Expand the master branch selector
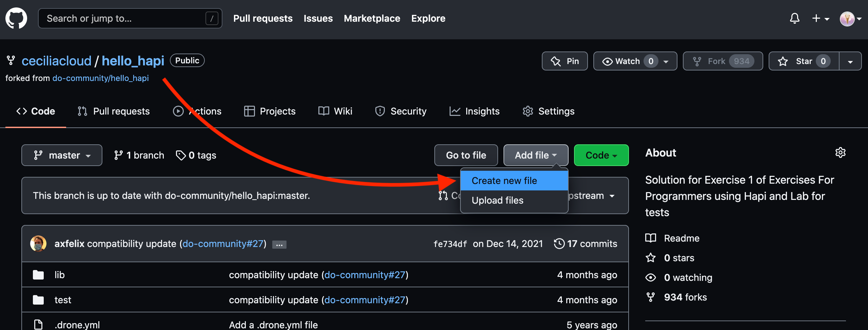 pos(62,155)
